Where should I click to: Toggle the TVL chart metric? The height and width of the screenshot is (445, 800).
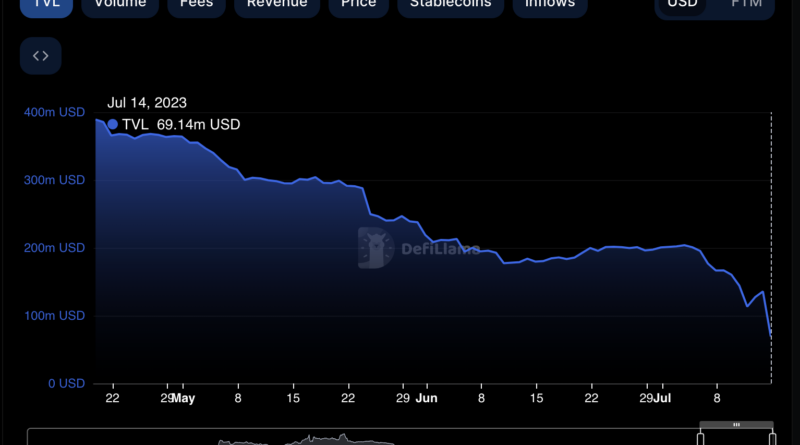click(40, 4)
